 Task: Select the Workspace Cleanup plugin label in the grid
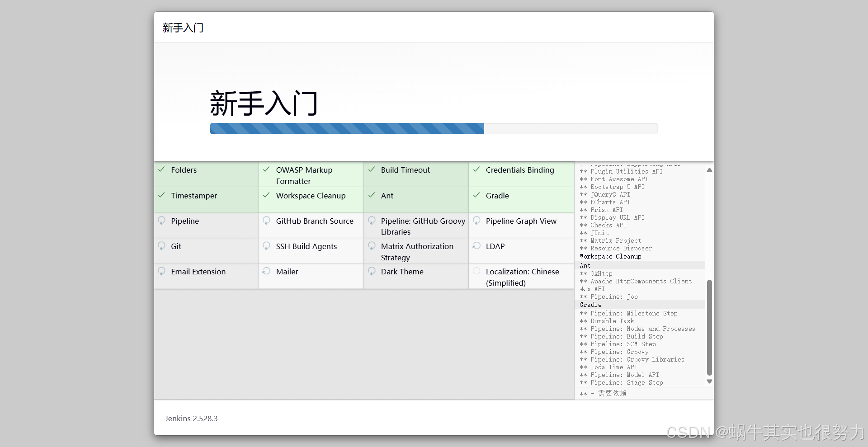tap(311, 196)
